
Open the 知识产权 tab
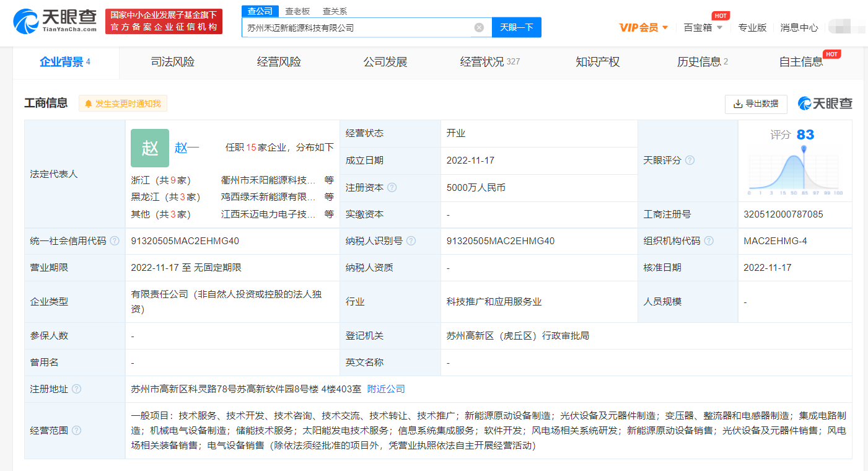[x=597, y=62]
